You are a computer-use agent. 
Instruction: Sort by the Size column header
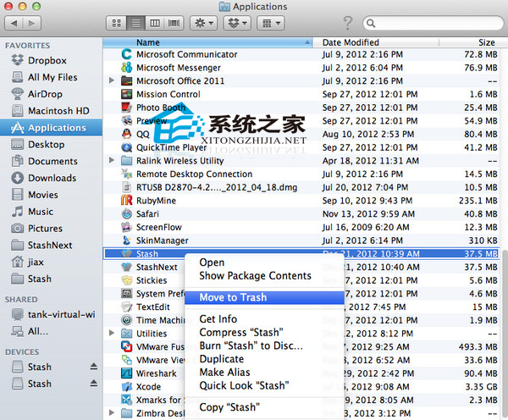point(470,42)
